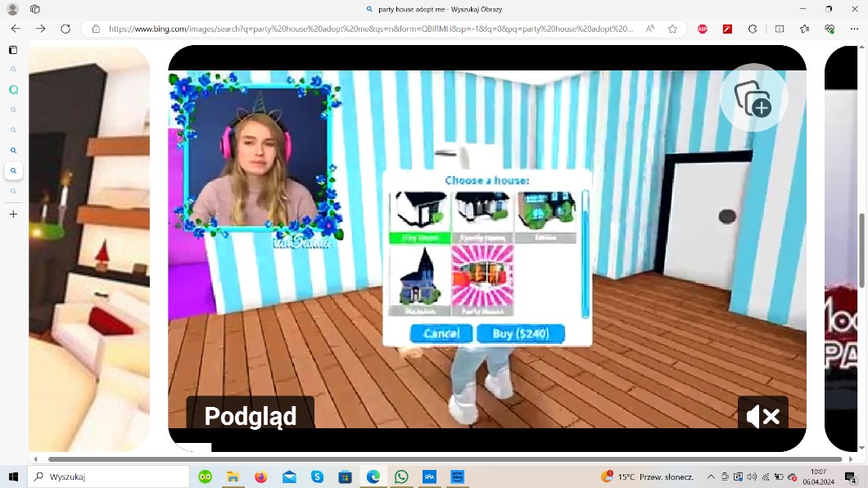The image size is (868, 488).
Task: Click the AdBlock ABP extension icon
Action: pyautogui.click(x=703, y=29)
